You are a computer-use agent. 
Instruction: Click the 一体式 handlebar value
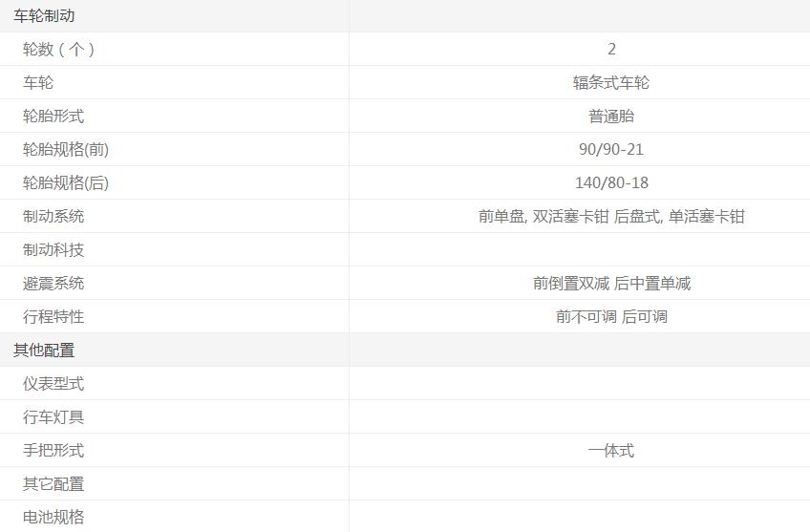point(611,451)
